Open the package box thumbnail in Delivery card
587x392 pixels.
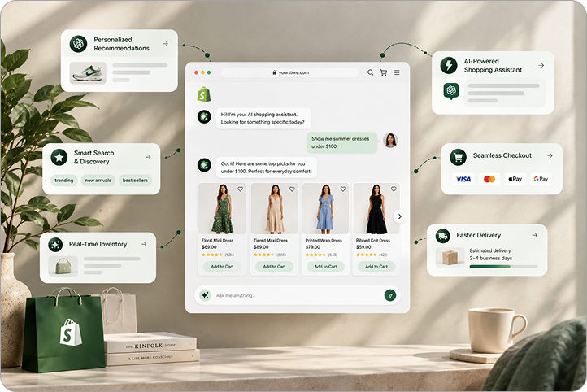pos(450,258)
